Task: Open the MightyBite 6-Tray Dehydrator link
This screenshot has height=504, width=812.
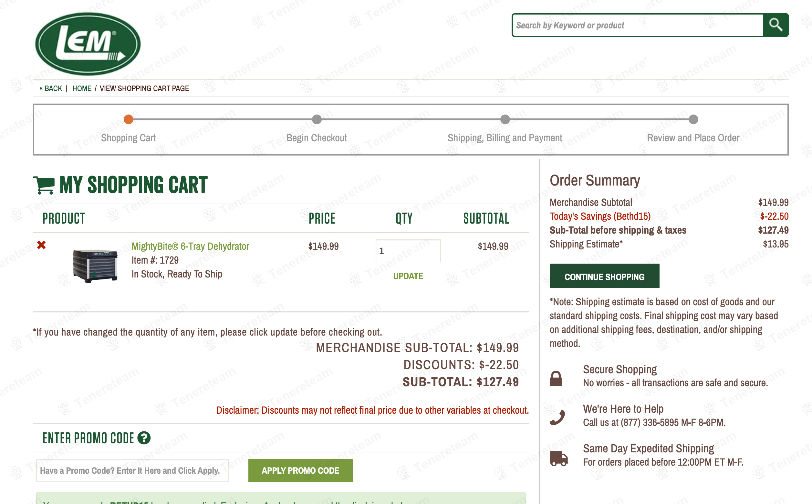Action: coord(190,246)
